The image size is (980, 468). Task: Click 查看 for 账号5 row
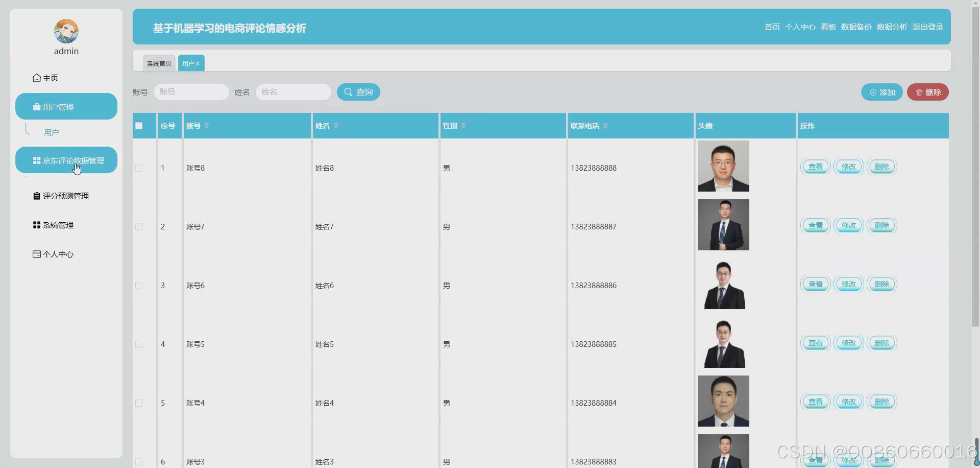(x=816, y=343)
